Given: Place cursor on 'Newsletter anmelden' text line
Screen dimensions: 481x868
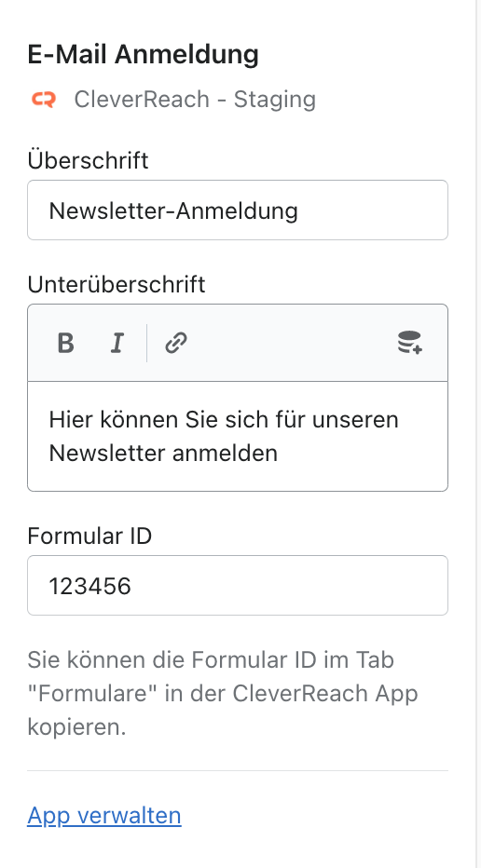Looking at the screenshot, I should pos(163,453).
